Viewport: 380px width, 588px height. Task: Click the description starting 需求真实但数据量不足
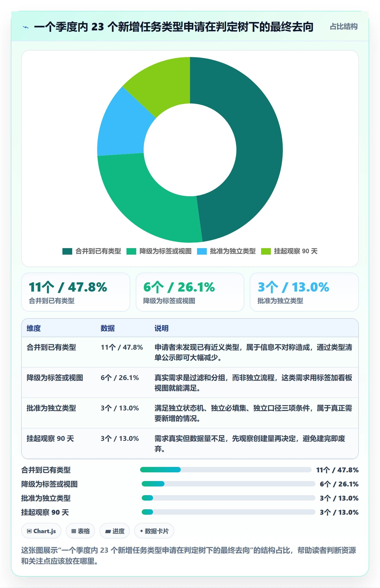250,444
